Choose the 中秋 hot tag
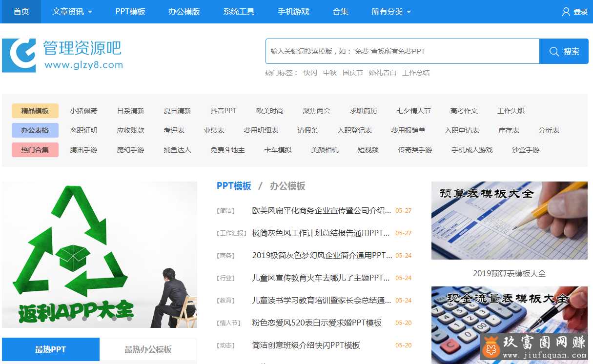This screenshot has height=364, width=593. (329, 73)
